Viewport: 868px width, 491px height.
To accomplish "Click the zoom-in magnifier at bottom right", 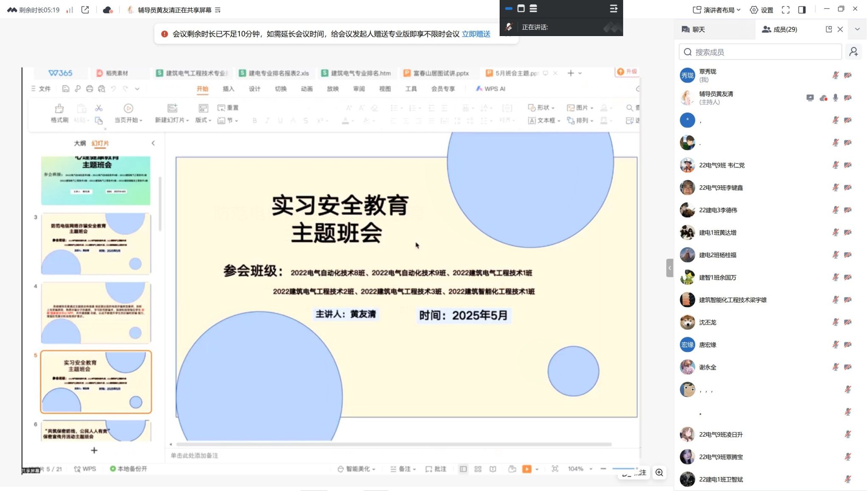I will 659,472.
